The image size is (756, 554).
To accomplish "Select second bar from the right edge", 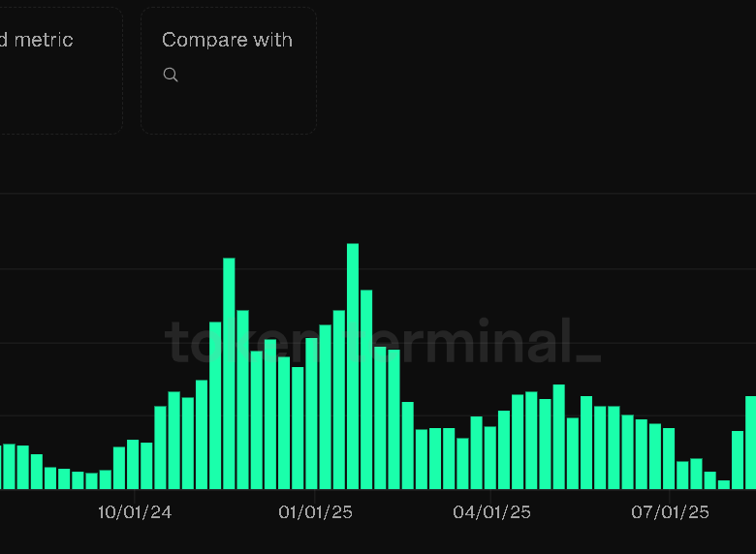I will [x=738, y=460].
